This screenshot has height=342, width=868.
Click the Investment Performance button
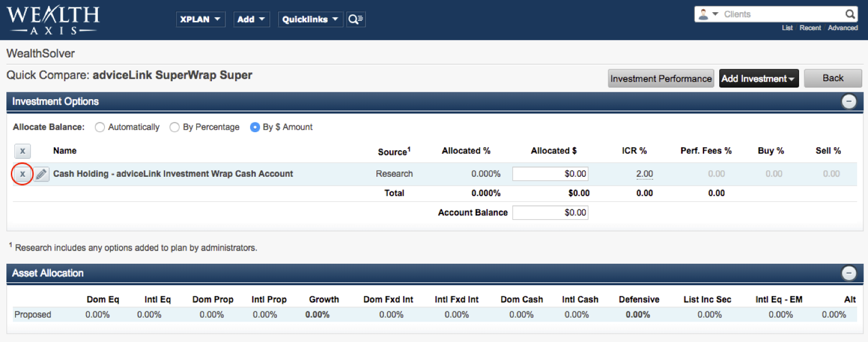(661, 79)
